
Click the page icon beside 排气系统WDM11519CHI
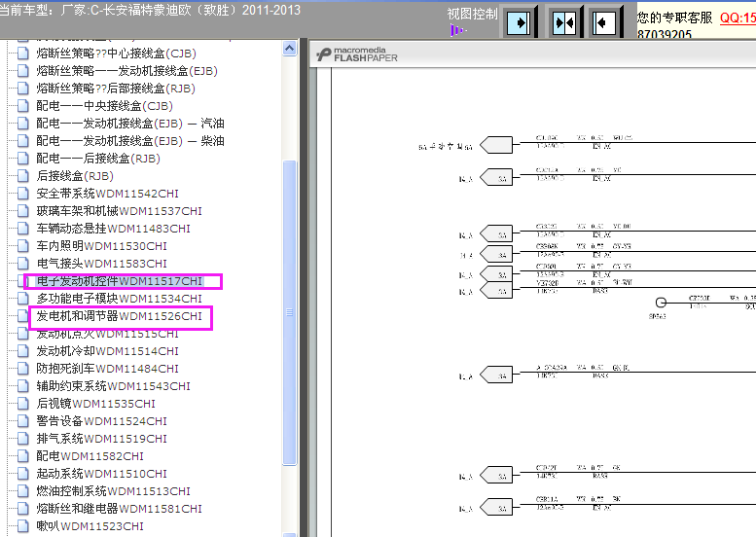(x=23, y=439)
